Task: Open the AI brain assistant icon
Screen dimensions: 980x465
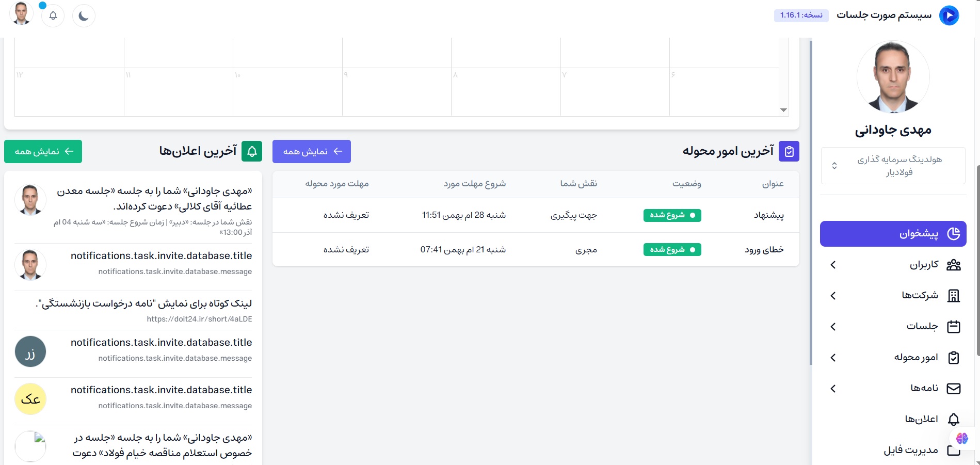Action: [x=962, y=438]
